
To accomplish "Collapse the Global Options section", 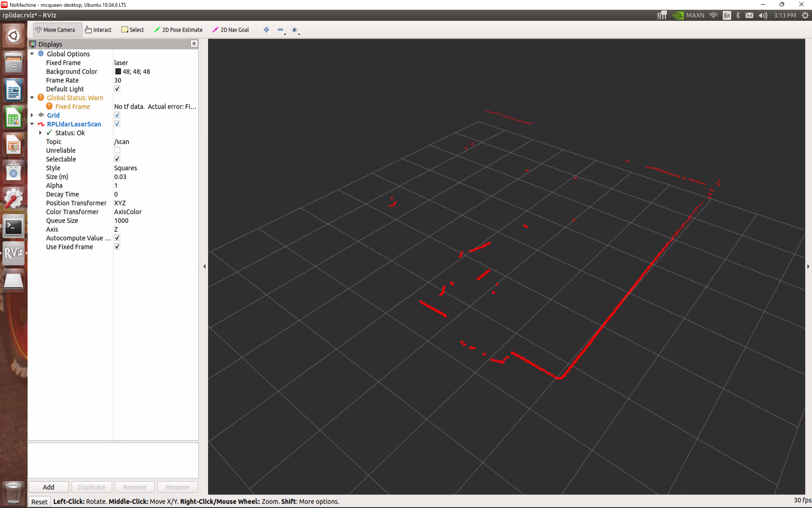I will point(32,54).
